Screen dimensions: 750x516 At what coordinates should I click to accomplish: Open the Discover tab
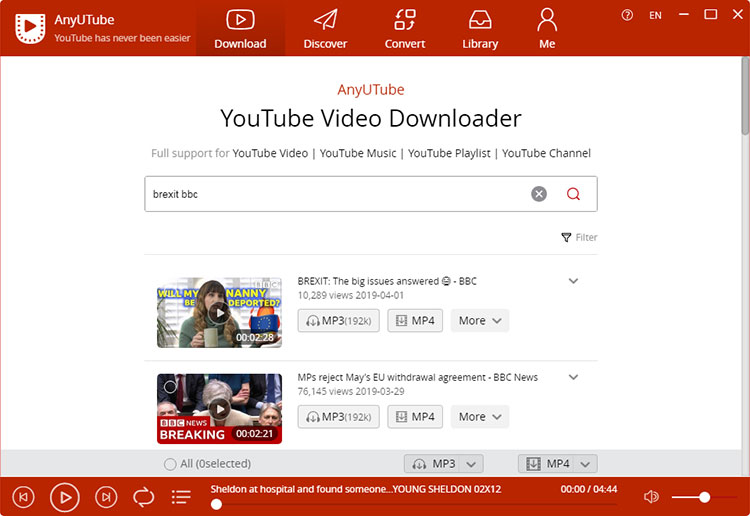pos(325,28)
